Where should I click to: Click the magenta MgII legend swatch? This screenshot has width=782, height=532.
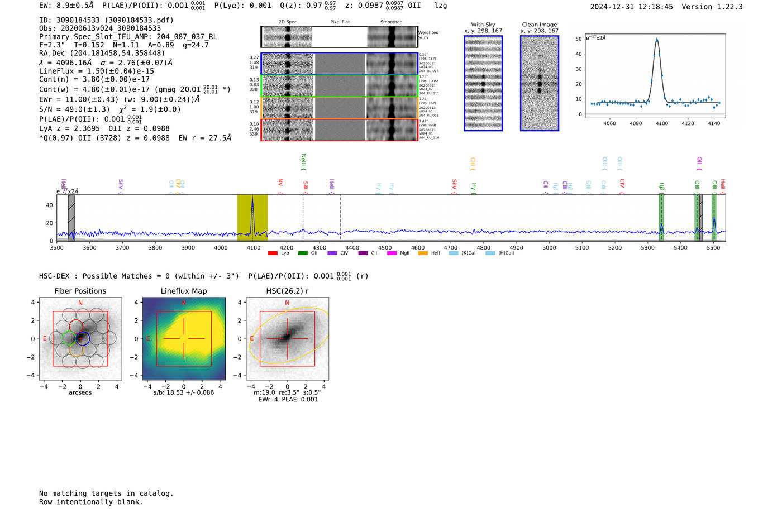[x=392, y=253]
